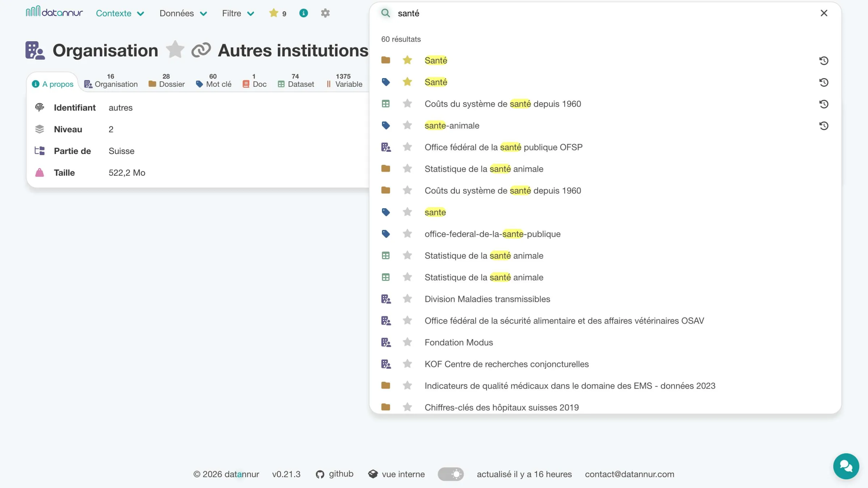This screenshot has width=868, height=488.
Task: Click the search magnifier icon
Action: point(386,13)
